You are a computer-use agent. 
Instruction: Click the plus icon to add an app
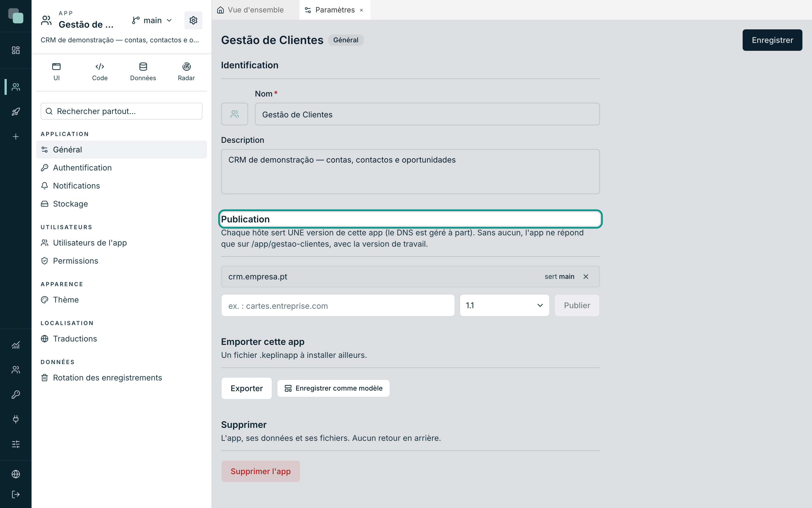tap(16, 136)
